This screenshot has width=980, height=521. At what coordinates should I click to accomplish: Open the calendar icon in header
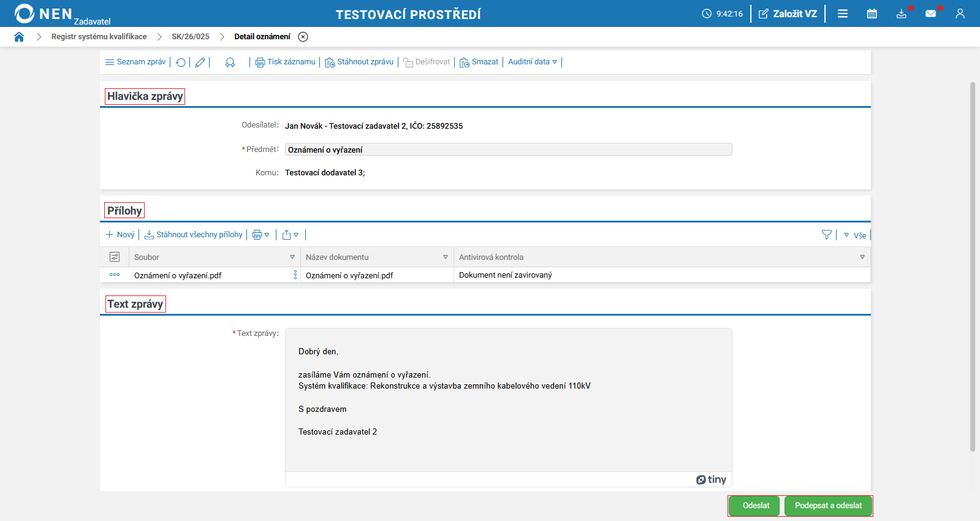tap(872, 13)
